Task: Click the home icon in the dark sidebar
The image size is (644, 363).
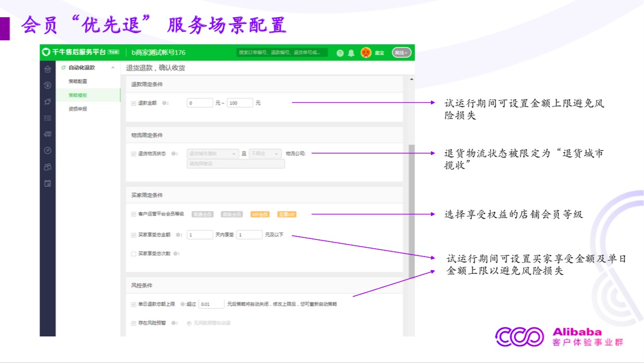Action: tap(47, 69)
